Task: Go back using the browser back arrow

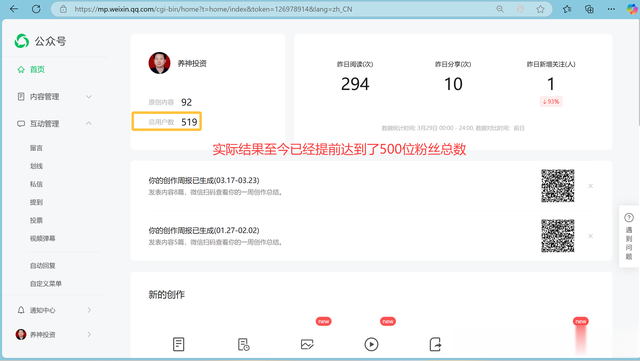Action: (x=14, y=9)
